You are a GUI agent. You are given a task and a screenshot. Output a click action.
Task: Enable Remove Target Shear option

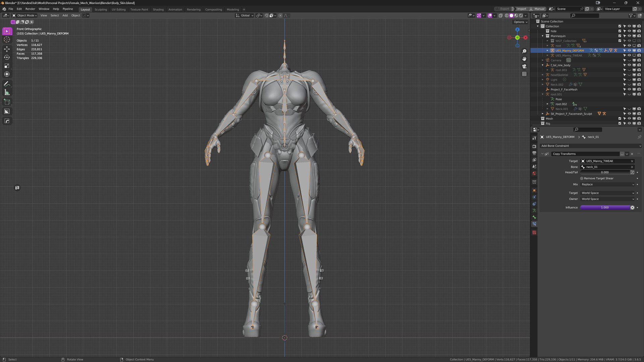(x=582, y=178)
